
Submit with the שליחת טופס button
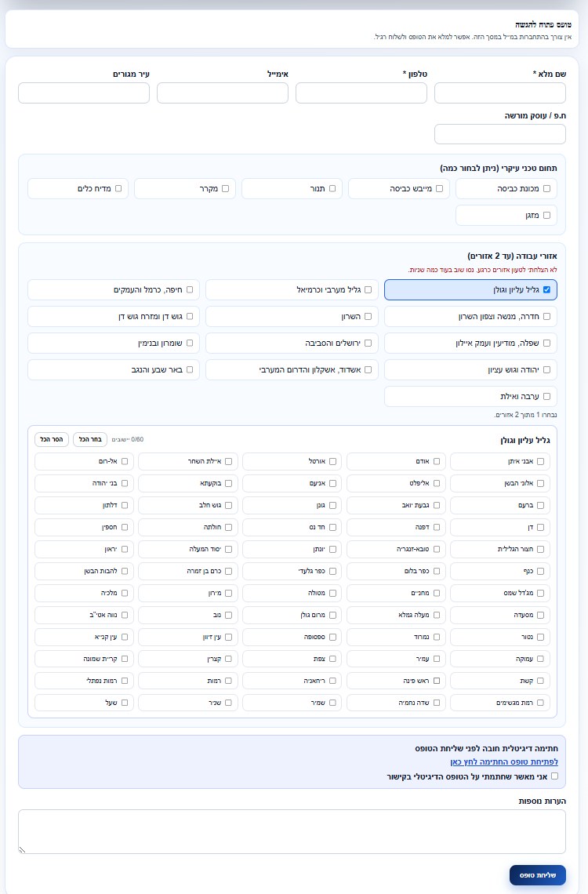pyautogui.click(x=537, y=875)
